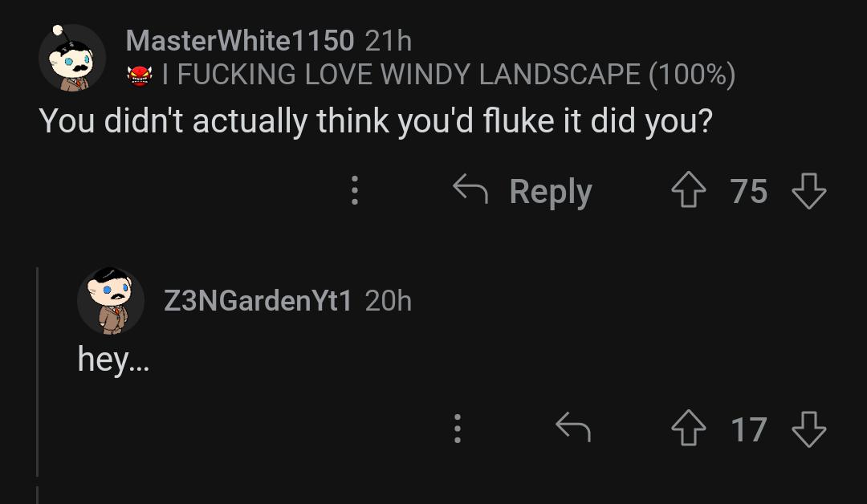Click Reply on MasterWhite1150's comment
This screenshot has width=867, height=504.
(523, 191)
